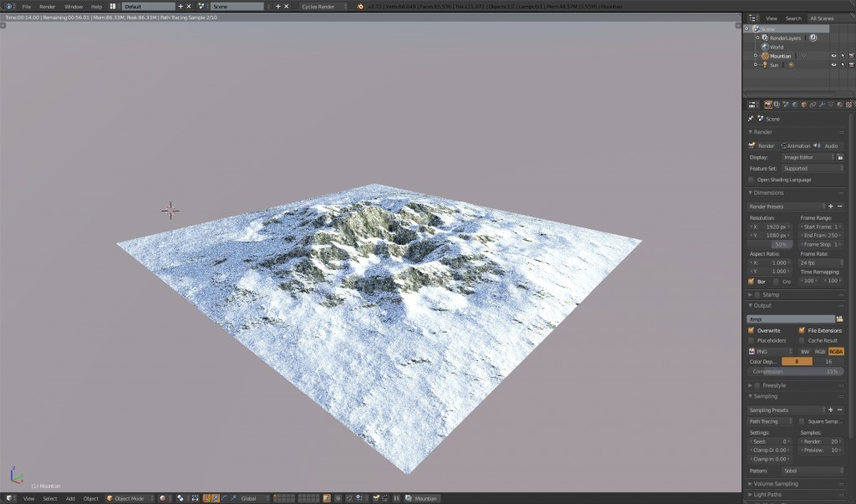The width and height of the screenshot is (856, 504).
Task: Select the Object constraints chain-link icon
Action: point(813,104)
